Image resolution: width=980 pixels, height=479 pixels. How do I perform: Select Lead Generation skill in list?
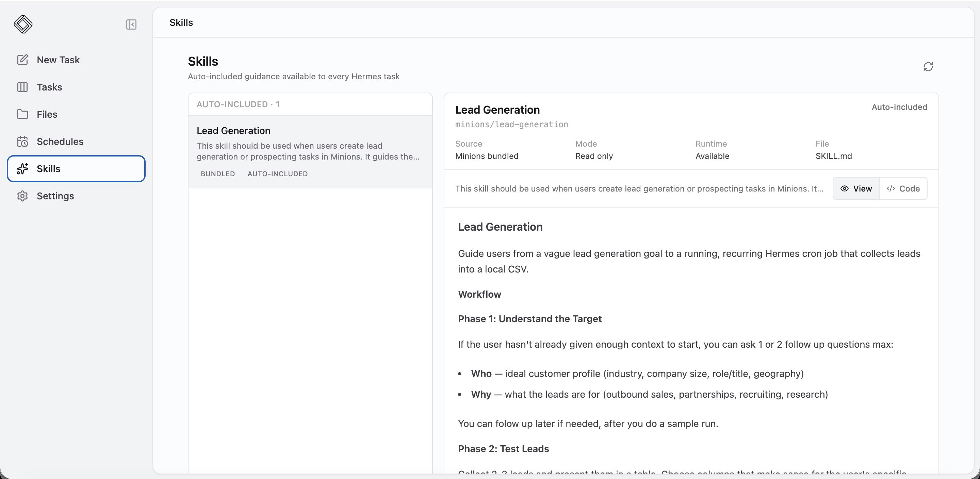point(310,152)
